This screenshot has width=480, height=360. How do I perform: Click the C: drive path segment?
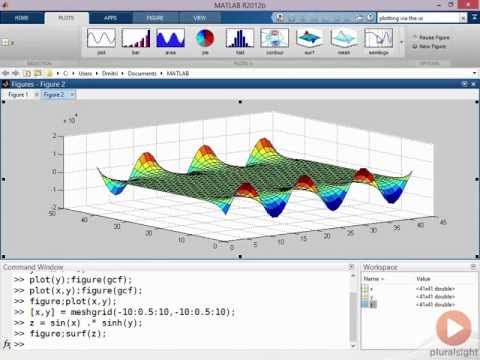point(66,73)
